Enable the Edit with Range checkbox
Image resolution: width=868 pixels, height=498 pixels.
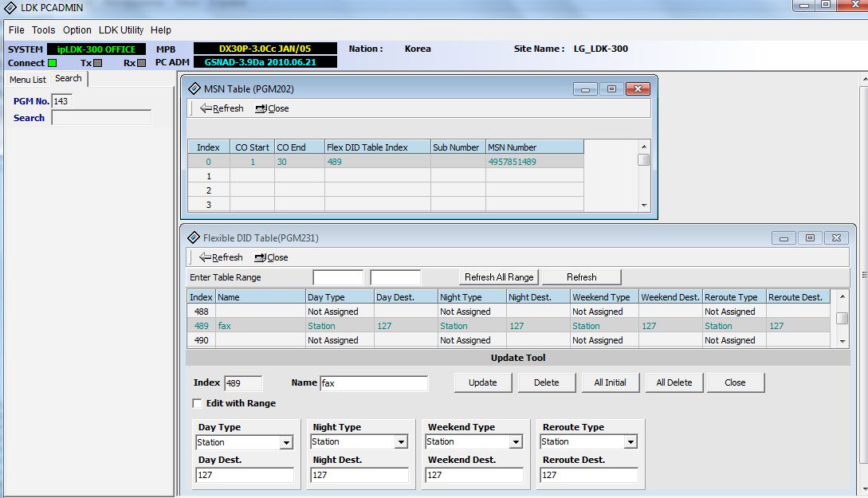pyautogui.click(x=197, y=403)
